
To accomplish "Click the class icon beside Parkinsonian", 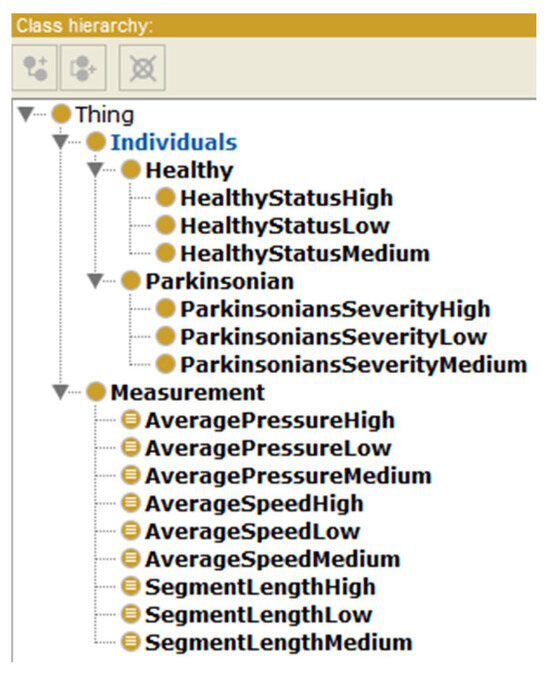I will click(130, 281).
